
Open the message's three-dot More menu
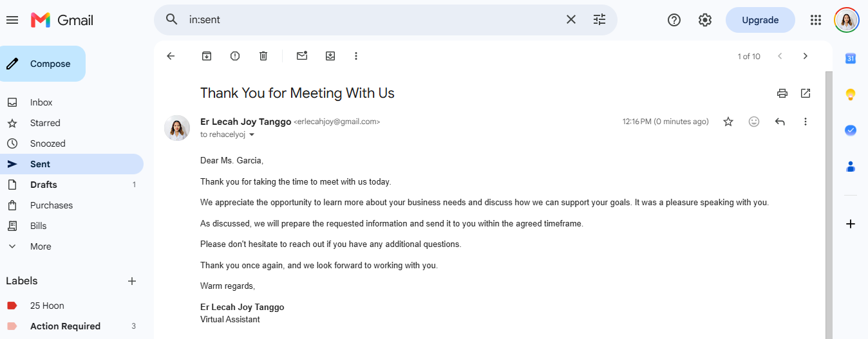tap(806, 122)
